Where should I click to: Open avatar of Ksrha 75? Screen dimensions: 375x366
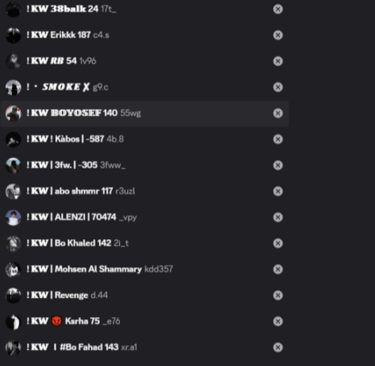pyautogui.click(x=13, y=322)
